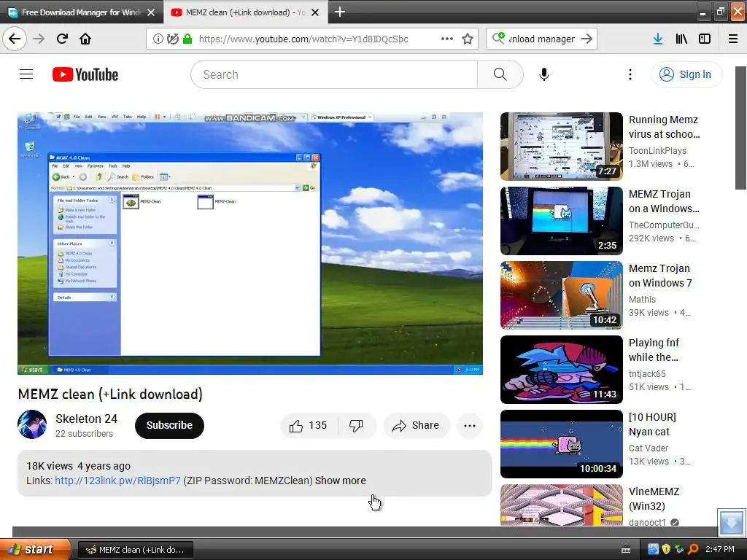Start voice search with microphone icon
The width and height of the screenshot is (747, 560).
coord(544,74)
